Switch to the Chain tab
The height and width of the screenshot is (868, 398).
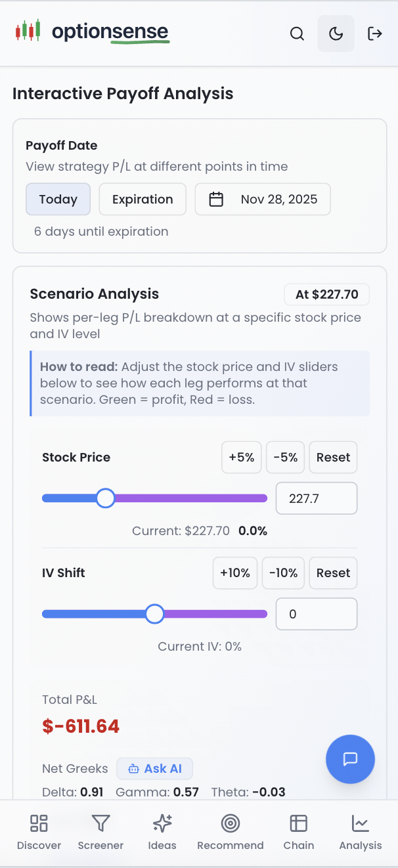coord(299,832)
